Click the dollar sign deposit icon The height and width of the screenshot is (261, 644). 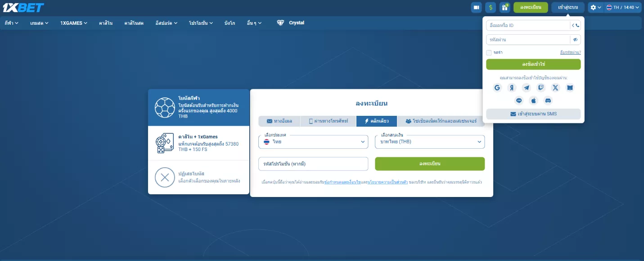[x=491, y=7]
